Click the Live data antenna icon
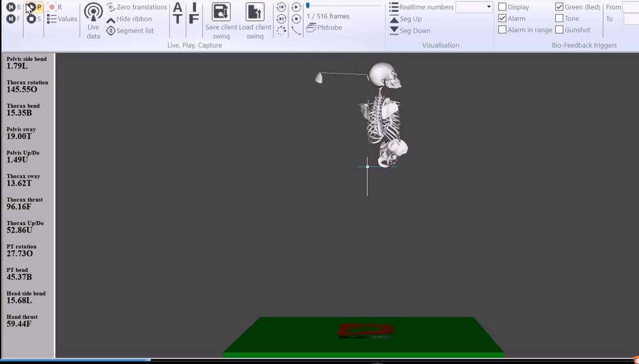This screenshot has height=364, width=639. tap(94, 14)
